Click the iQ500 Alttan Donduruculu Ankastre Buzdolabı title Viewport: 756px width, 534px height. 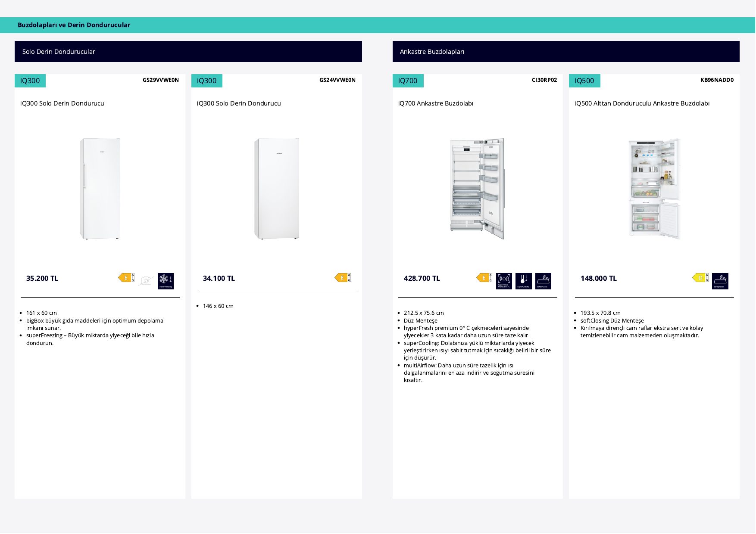(642, 103)
